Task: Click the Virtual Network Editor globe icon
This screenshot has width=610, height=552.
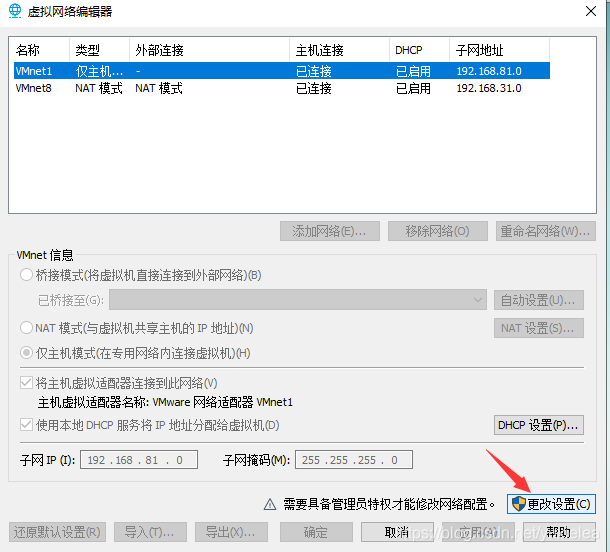Action: [x=15, y=11]
